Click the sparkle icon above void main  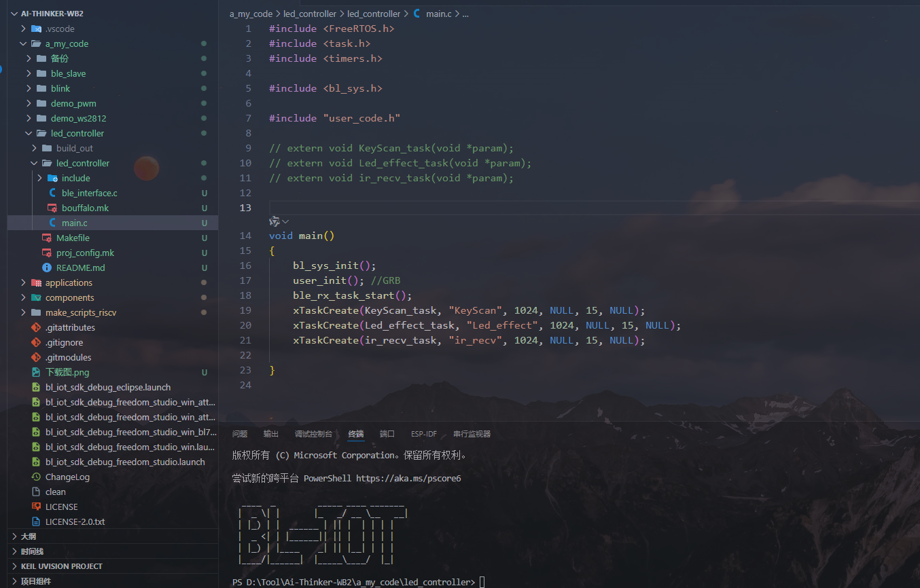[x=275, y=221]
